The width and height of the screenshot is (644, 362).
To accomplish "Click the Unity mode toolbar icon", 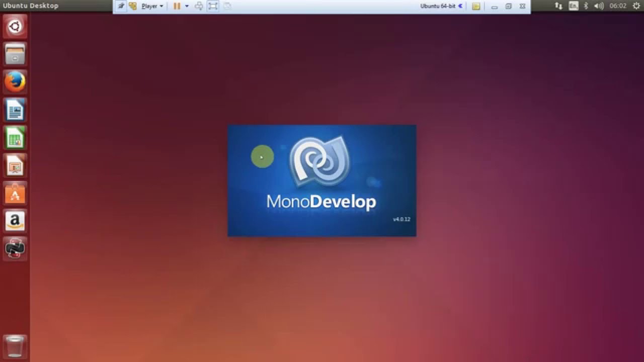I will (227, 6).
